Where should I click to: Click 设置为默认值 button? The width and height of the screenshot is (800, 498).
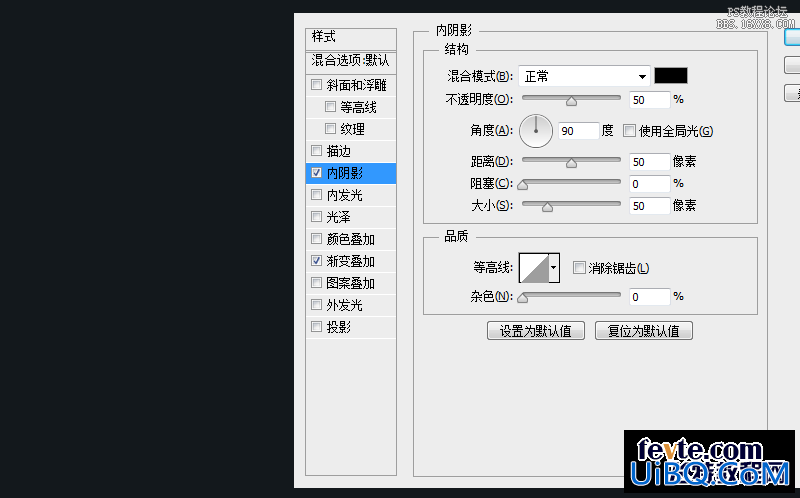pyautogui.click(x=536, y=331)
